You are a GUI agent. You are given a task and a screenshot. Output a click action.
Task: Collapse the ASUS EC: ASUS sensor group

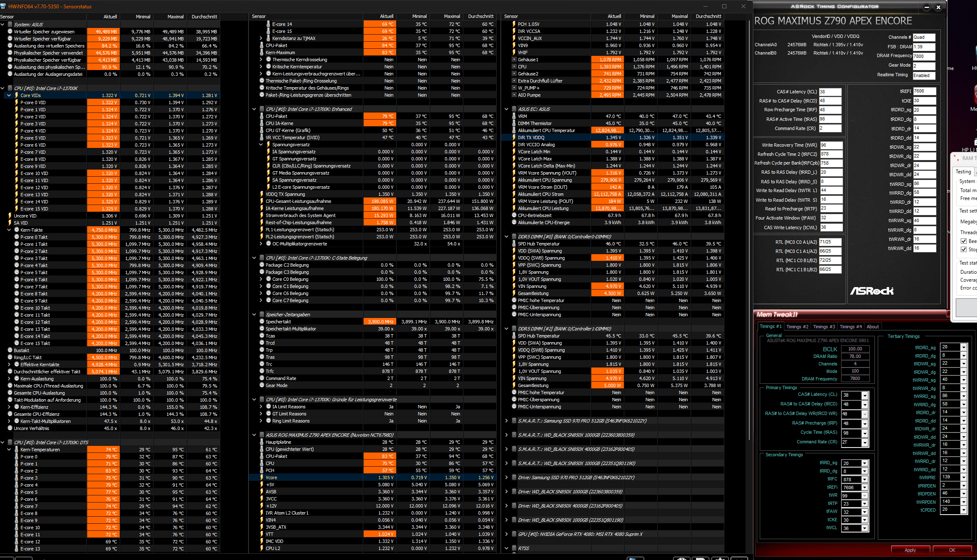(x=507, y=109)
